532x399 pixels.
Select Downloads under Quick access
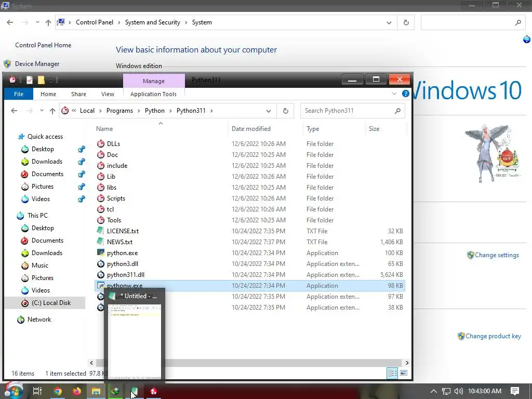pos(47,162)
